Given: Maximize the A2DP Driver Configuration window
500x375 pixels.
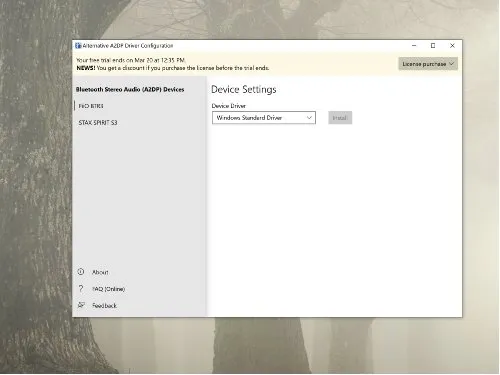Looking at the screenshot, I should point(433,46).
